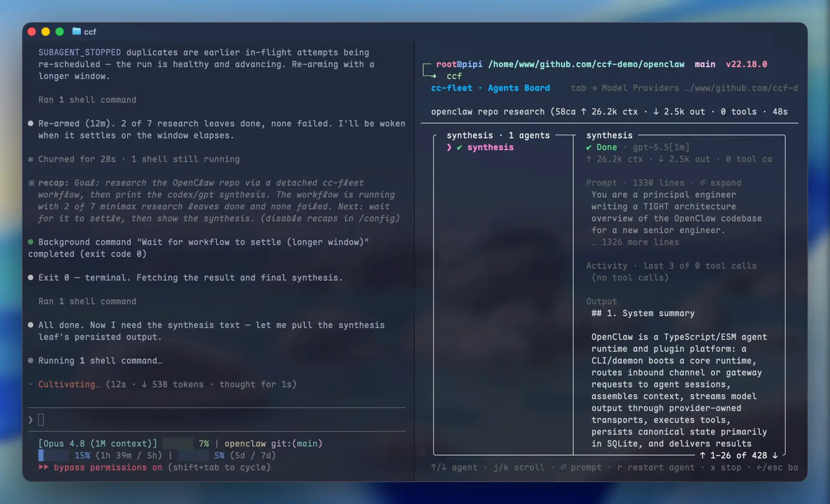
Task: Click the 'thought for 1s' status text
Action: tap(255, 384)
